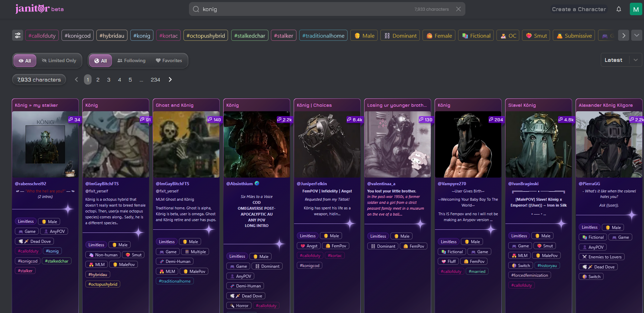Filter by the Male tag chip
The image size is (644, 313).
(x=364, y=36)
